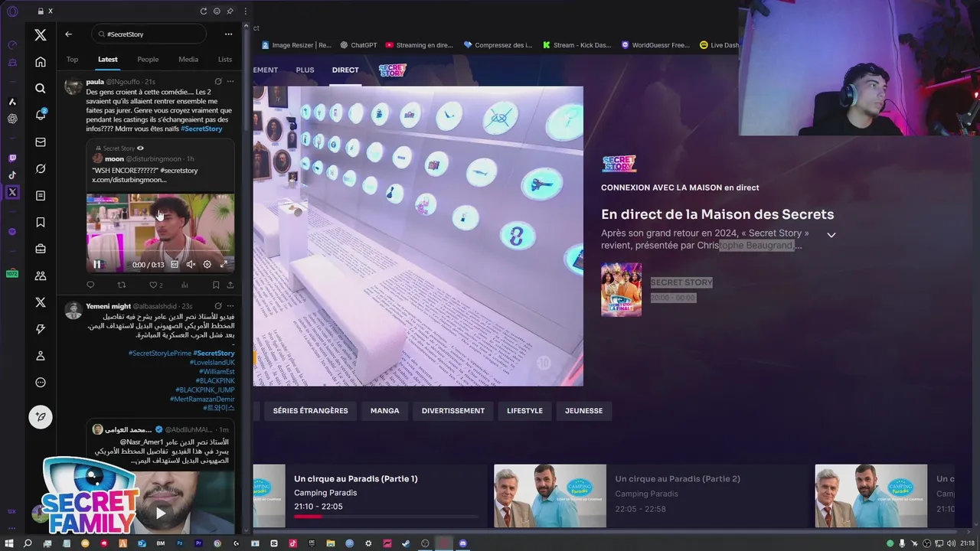Unmute the tweet video
Image resolution: width=980 pixels, height=551 pixels.
[x=191, y=265]
